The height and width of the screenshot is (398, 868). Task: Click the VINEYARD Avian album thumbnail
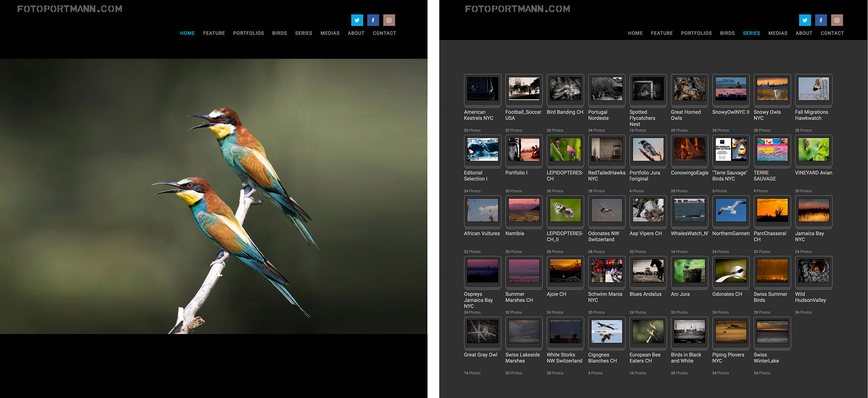(x=813, y=150)
